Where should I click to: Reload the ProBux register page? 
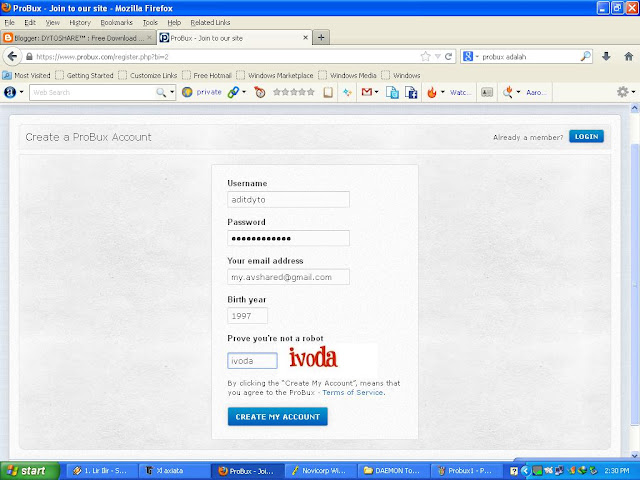click(448, 56)
